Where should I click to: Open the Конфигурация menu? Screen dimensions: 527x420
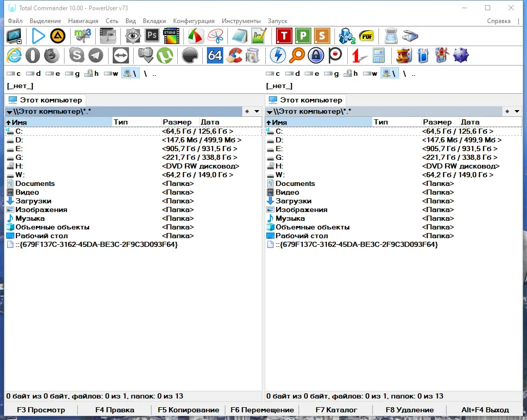click(x=194, y=21)
